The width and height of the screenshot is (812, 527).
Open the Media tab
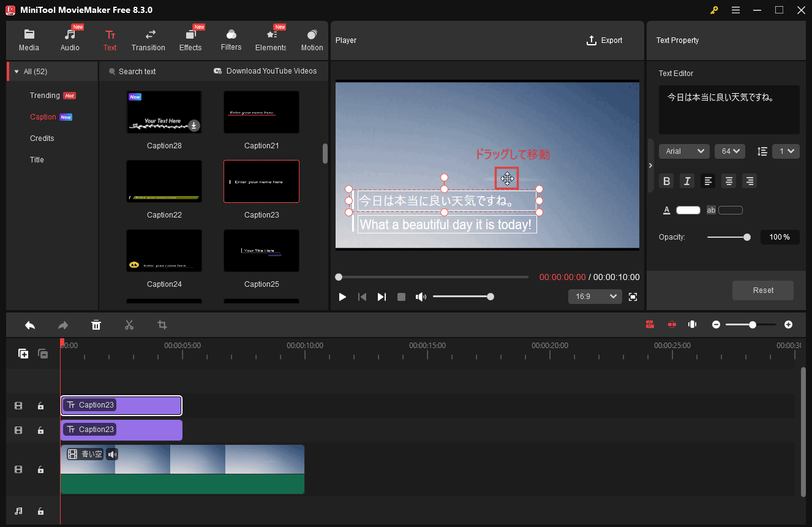click(29, 40)
